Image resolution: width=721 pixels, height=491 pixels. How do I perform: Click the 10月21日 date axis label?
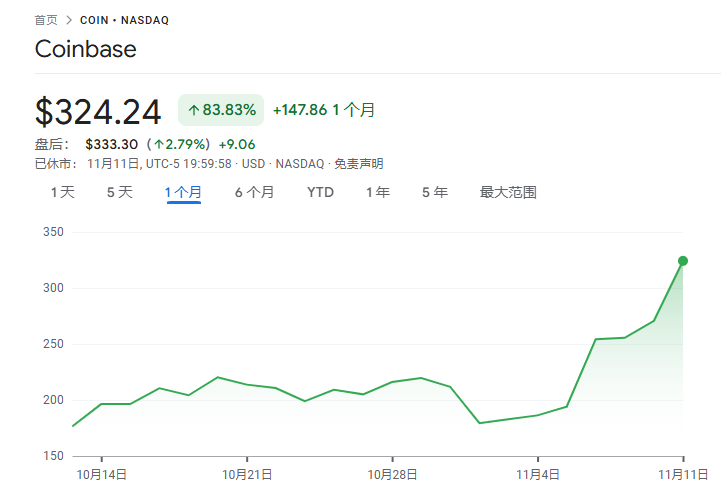tap(247, 474)
